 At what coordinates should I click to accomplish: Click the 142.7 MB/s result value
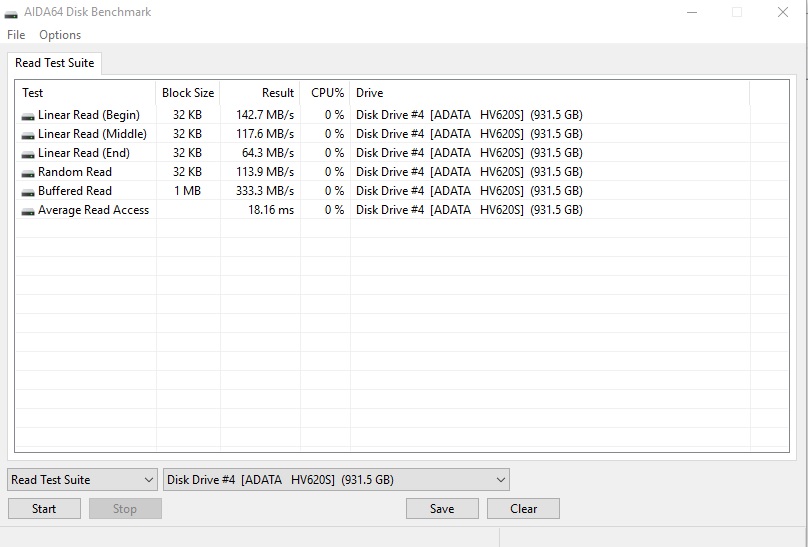point(265,114)
